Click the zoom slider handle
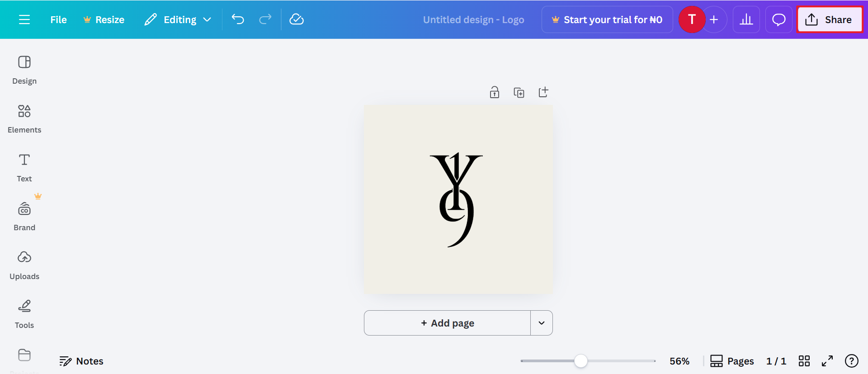This screenshot has width=868, height=374. tap(581, 361)
